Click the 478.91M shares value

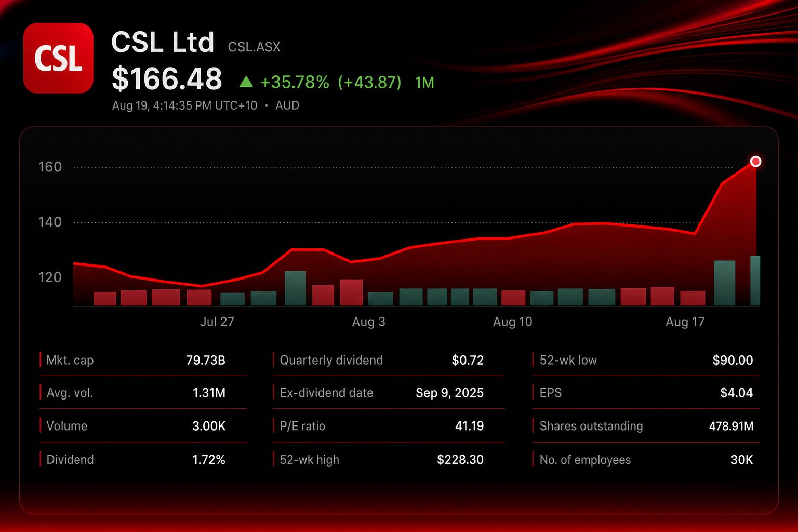coord(731,426)
